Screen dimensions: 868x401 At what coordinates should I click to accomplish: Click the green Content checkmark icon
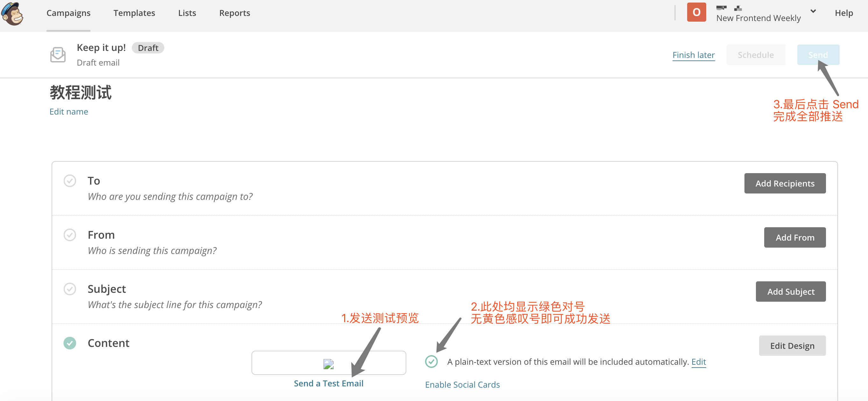(70, 343)
